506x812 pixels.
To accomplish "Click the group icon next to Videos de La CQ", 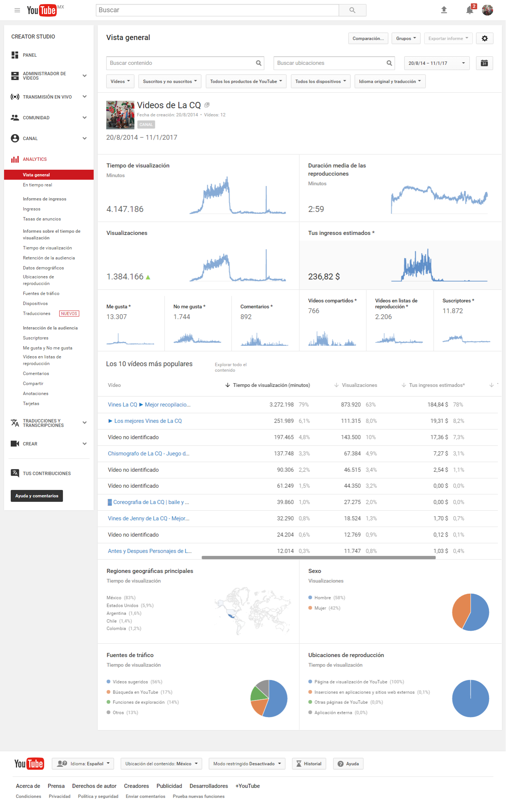I will pyautogui.click(x=207, y=105).
